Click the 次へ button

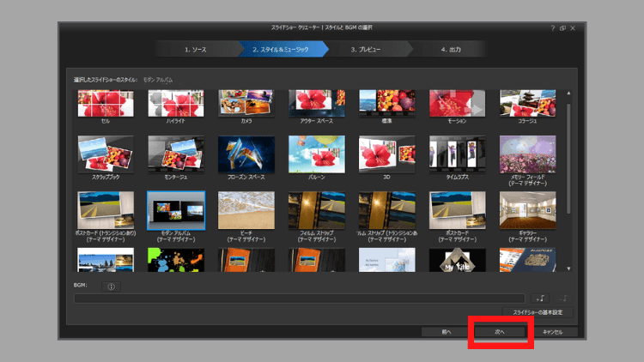pyautogui.click(x=500, y=331)
